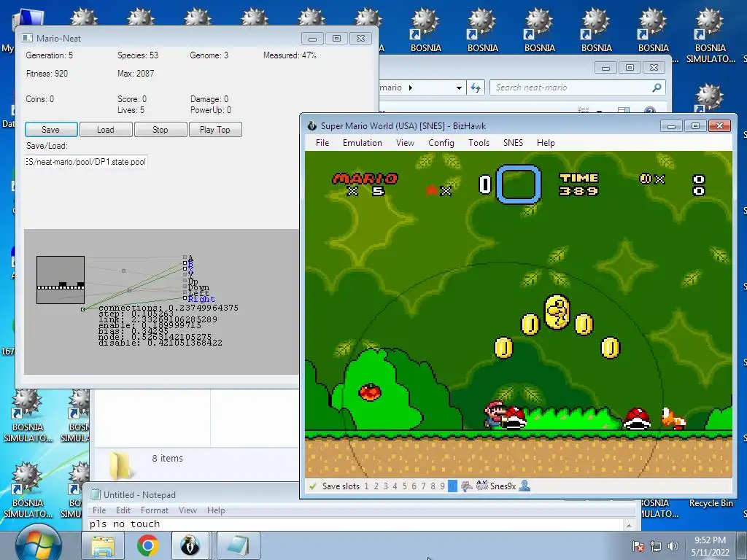Open the Notepad File menu
Viewport: 747px width, 560px height.
click(99, 510)
